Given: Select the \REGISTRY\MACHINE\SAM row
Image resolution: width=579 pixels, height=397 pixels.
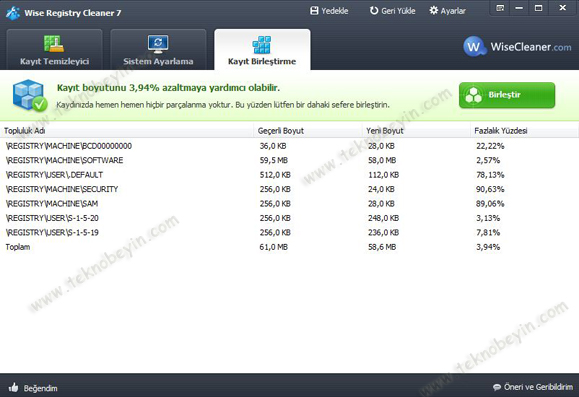Looking at the screenshot, I should (x=290, y=203).
